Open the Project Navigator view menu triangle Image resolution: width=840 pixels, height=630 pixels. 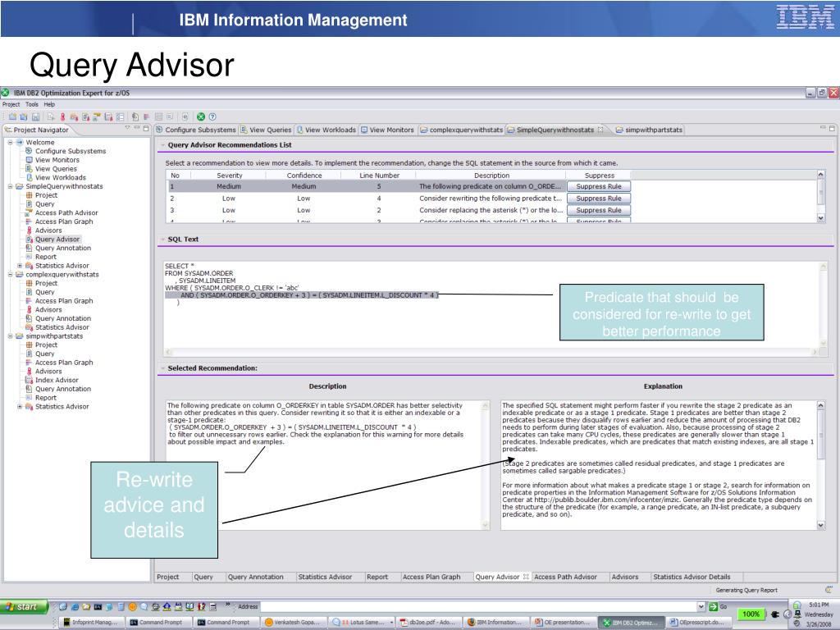point(127,128)
